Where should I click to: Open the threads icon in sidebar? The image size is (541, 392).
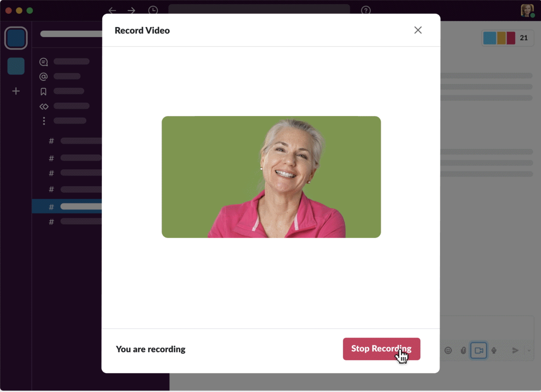(x=44, y=62)
